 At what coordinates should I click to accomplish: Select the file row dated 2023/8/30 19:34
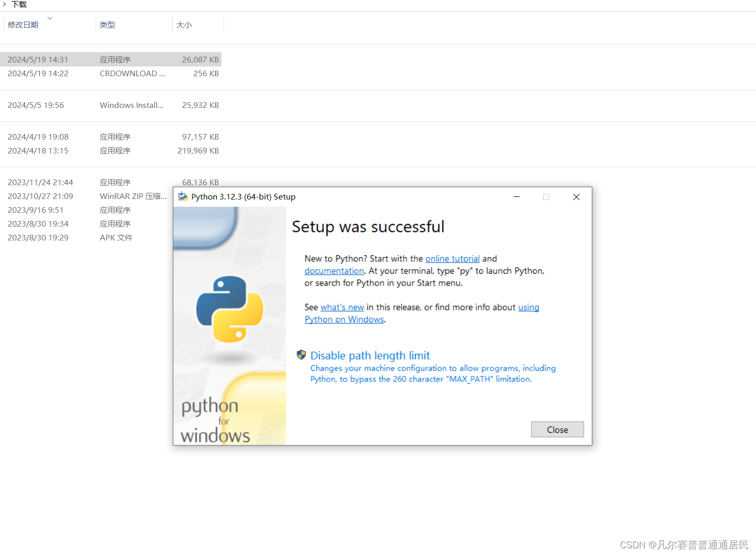tap(86, 224)
